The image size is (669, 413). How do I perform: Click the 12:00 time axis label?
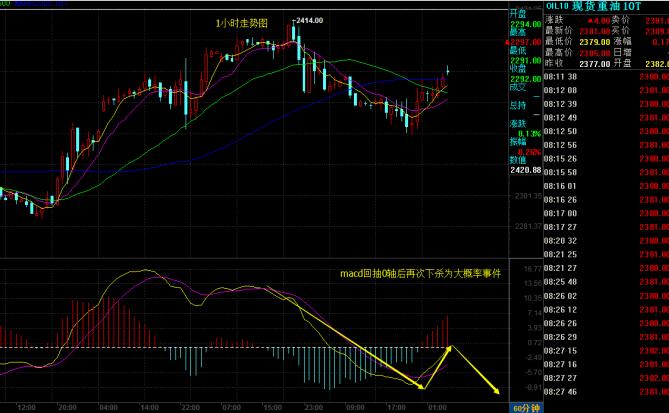pyautogui.click(x=26, y=407)
